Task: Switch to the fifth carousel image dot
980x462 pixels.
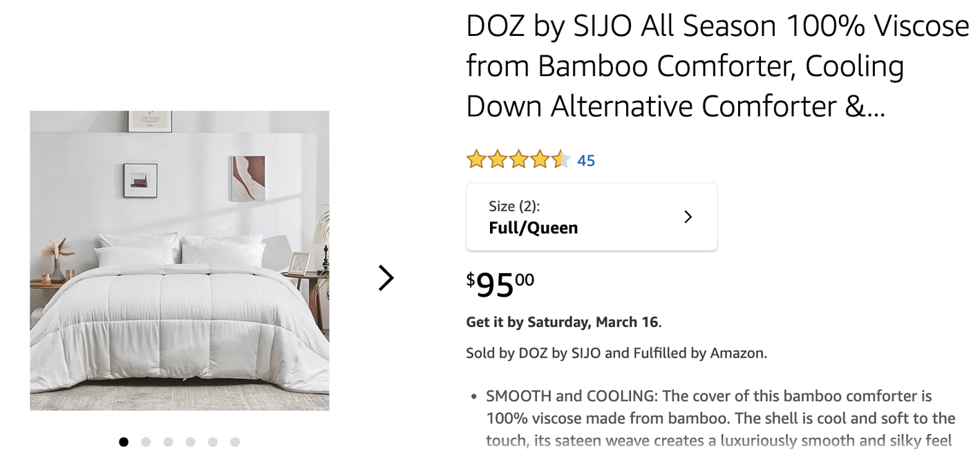Action: [x=213, y=442]
